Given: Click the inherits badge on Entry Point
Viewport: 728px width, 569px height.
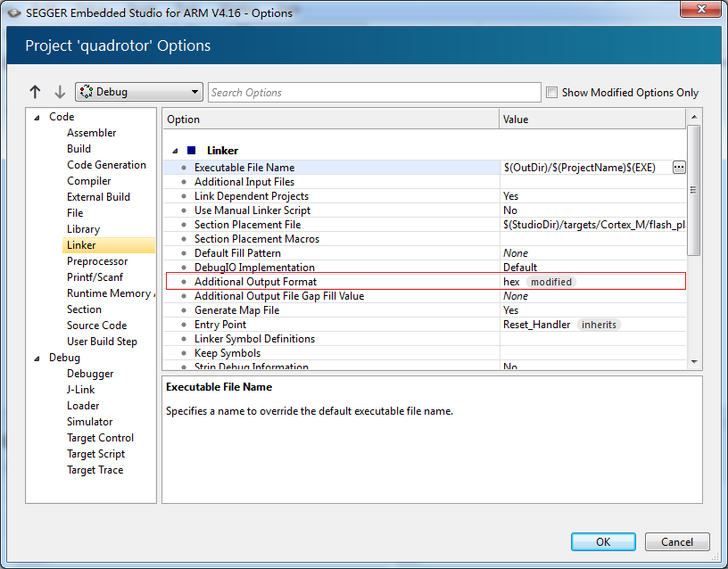Looking at the screenshot, I should click(x=599, y=325).
